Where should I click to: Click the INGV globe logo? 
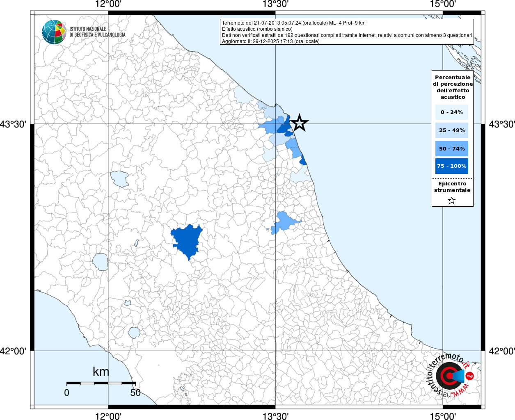54,32
